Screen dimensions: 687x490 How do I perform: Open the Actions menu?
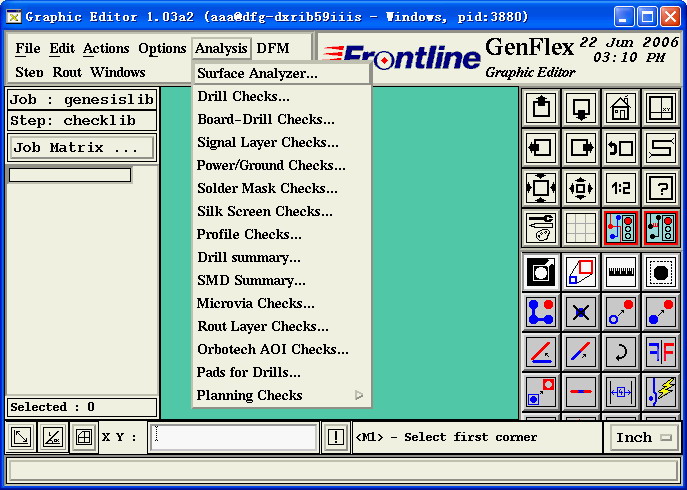point(106,48)
